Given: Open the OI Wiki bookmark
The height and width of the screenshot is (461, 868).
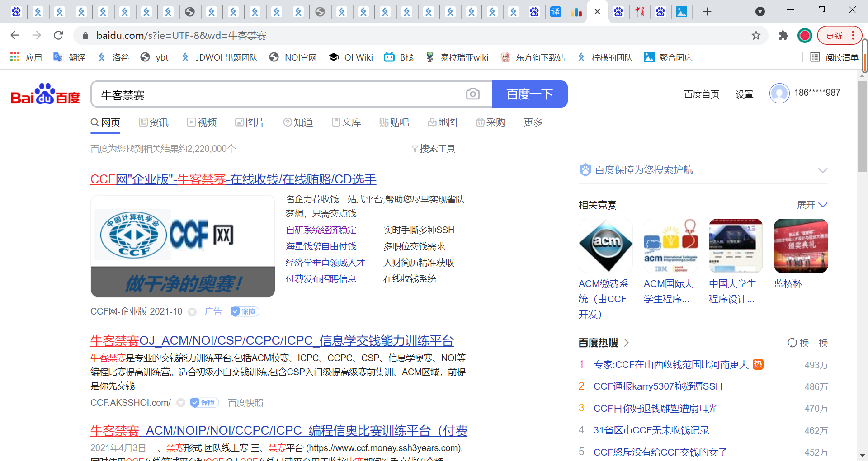Looking at the screenshot, I should 351,57.
